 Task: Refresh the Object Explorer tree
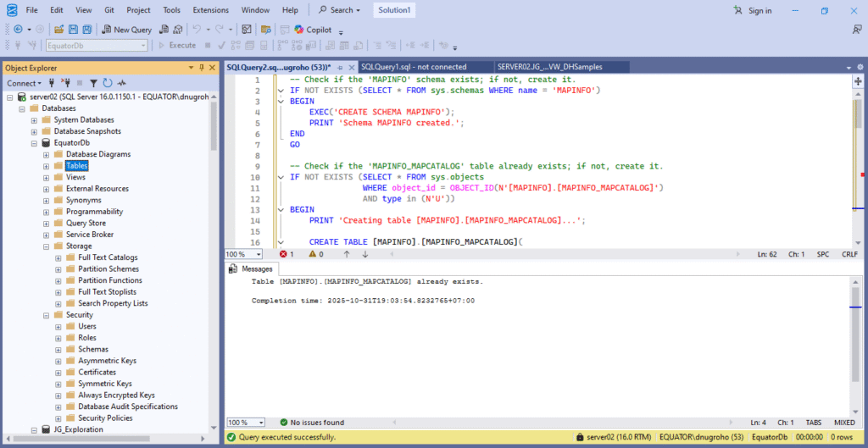(x=108, y=83)
